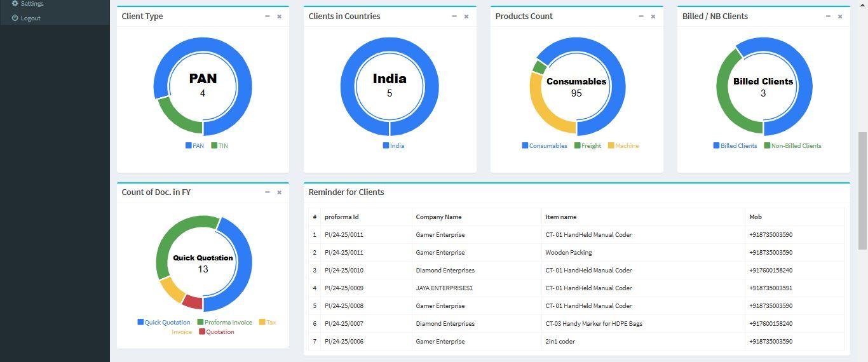Collapse the Client Type panel
Viewport: 868px width, 362px height.
pyautogui.click(x=268, y=17)
